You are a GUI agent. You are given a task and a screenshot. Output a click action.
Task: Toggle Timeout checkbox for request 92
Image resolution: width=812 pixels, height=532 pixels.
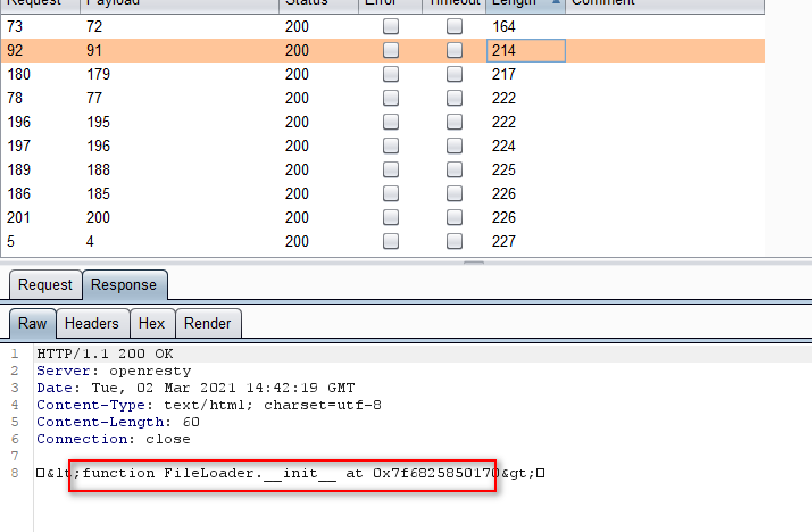click(x=454, y=51)
